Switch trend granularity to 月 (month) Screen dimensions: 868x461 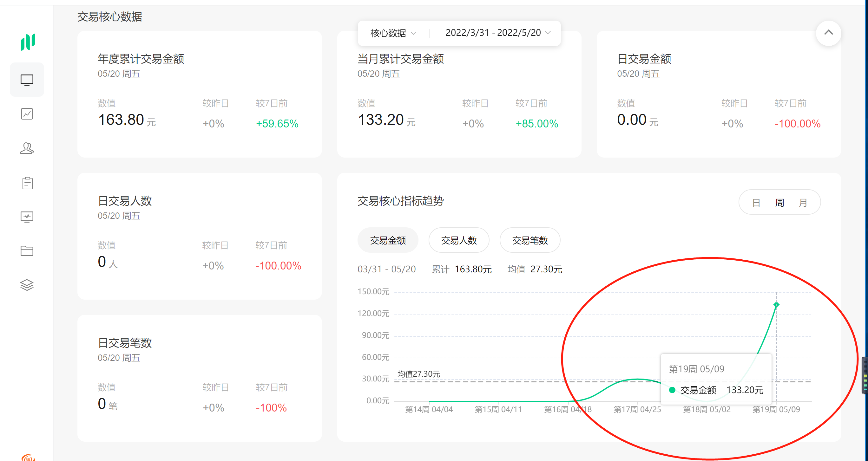click(803, 203)
